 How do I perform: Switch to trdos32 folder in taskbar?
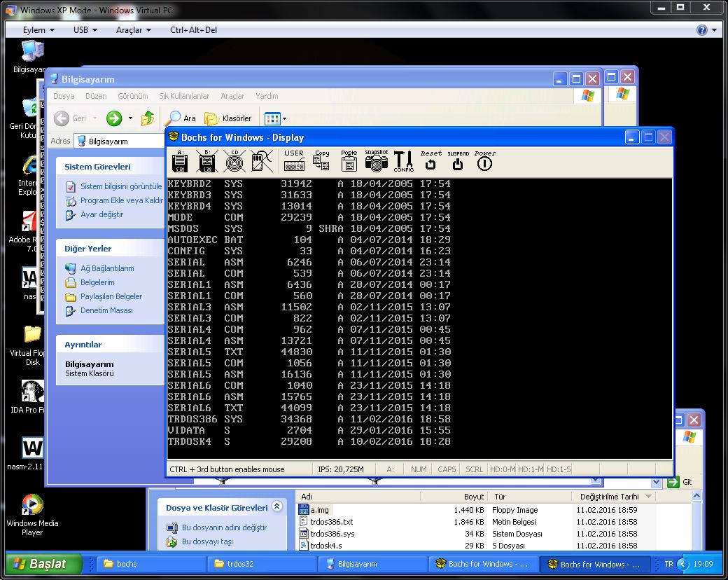coord(261,564)
